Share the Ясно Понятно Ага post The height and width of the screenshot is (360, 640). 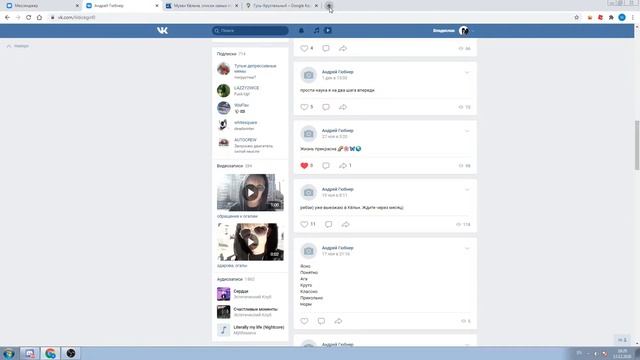point(338,321)
